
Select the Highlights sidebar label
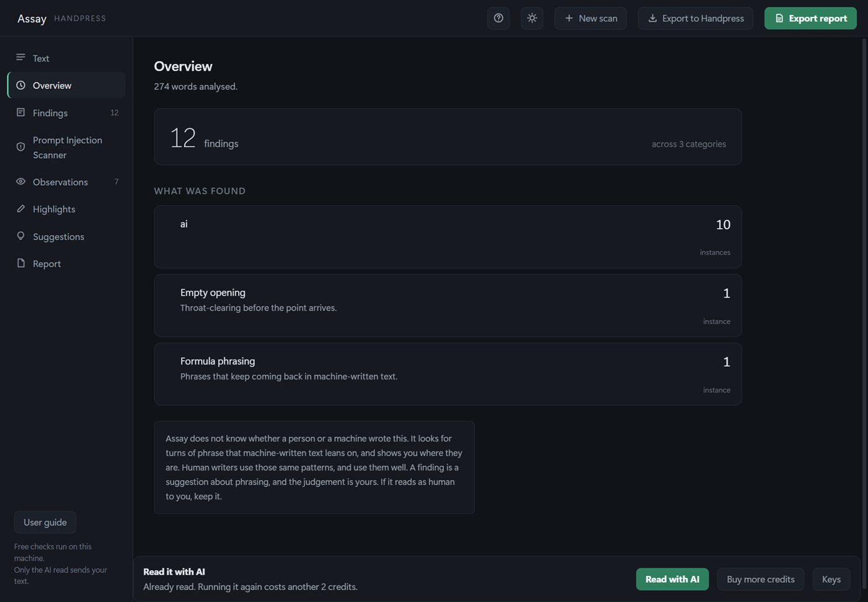(x=54, y=210)
